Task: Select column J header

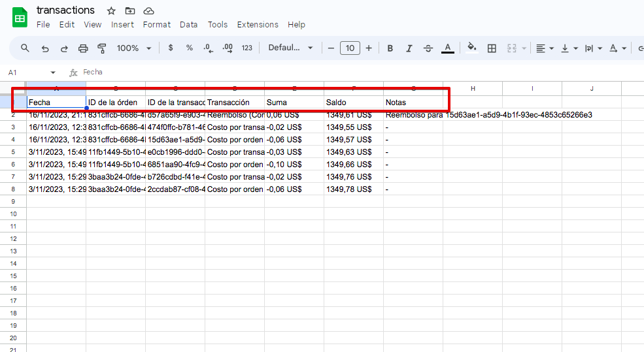Action: pyautogui.click(x=592, y=89)
